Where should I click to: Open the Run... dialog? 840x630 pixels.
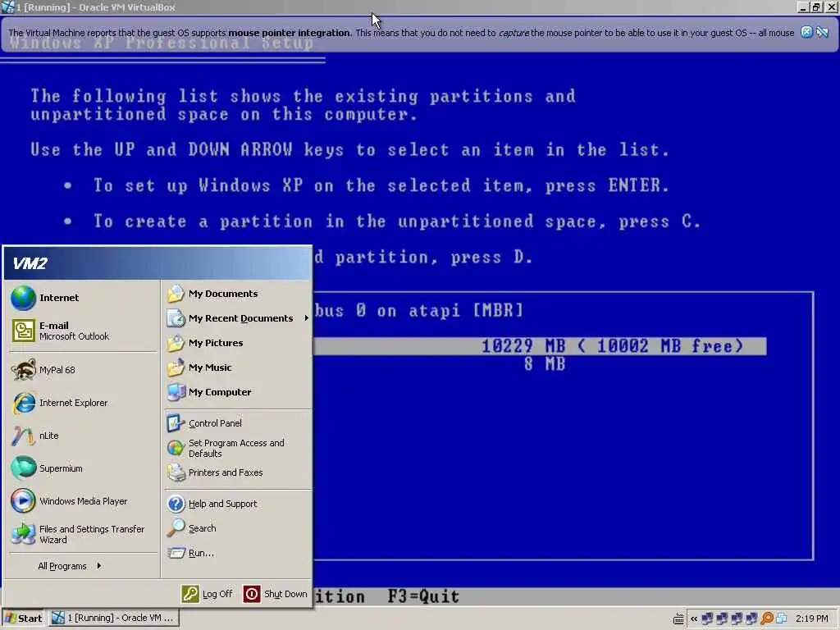click(x=238, y=553)
